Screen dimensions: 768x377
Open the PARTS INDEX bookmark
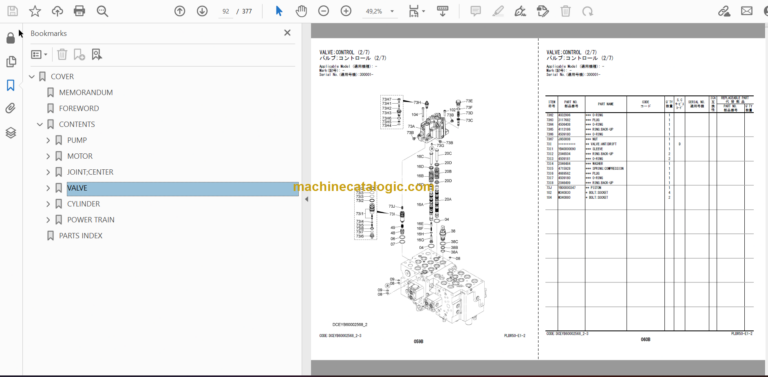point(81,236)
